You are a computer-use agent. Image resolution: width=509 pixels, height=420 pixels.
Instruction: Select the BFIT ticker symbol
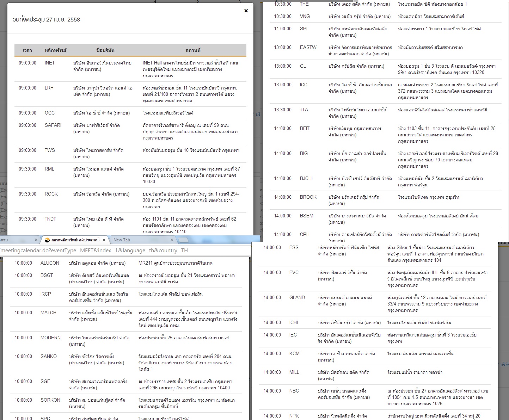[305, 129]
